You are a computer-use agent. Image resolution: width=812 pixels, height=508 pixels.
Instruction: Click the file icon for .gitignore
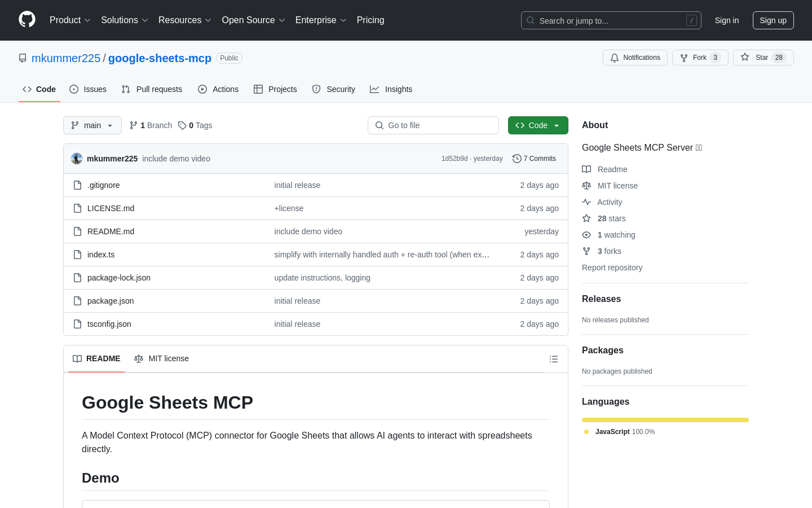(x=78, y=185)
